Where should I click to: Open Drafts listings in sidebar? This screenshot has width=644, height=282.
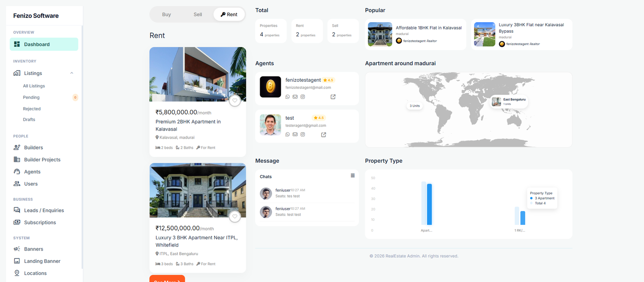pos(29,120)
